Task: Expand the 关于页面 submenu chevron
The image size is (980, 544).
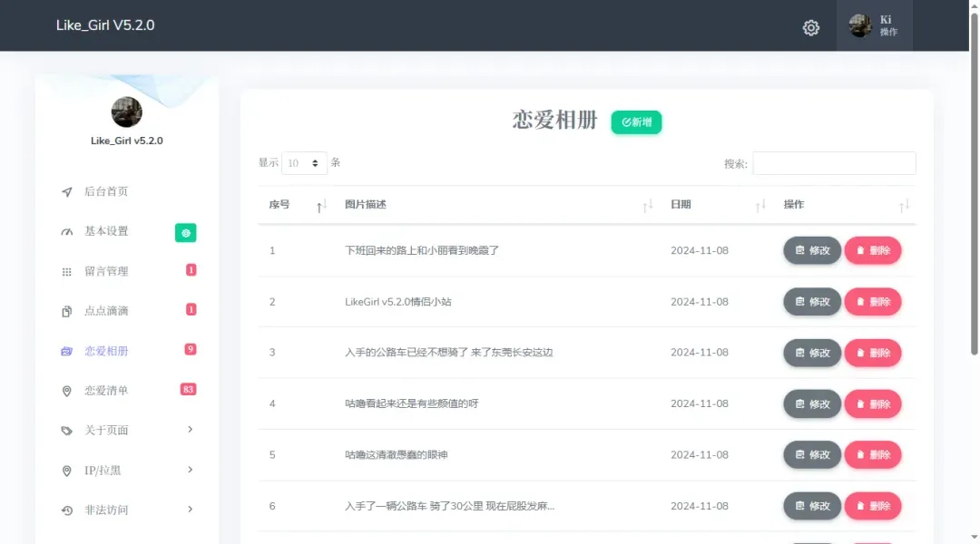Action: (x=190, y=430)
